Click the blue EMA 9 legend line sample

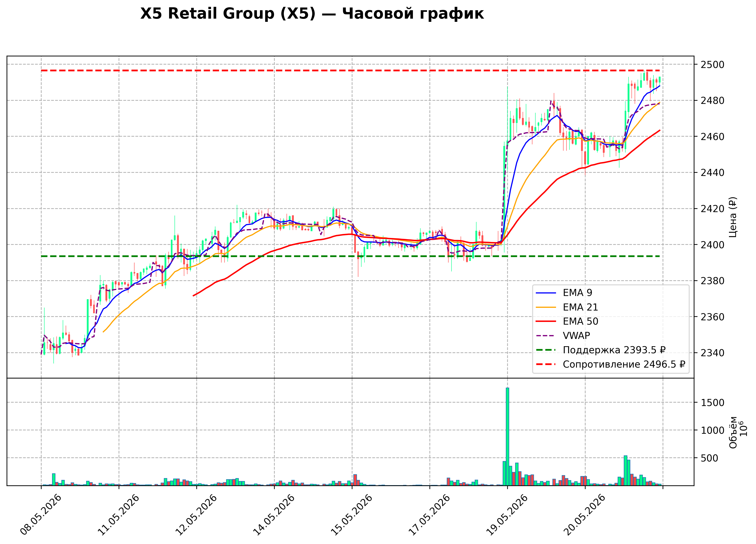546,293
